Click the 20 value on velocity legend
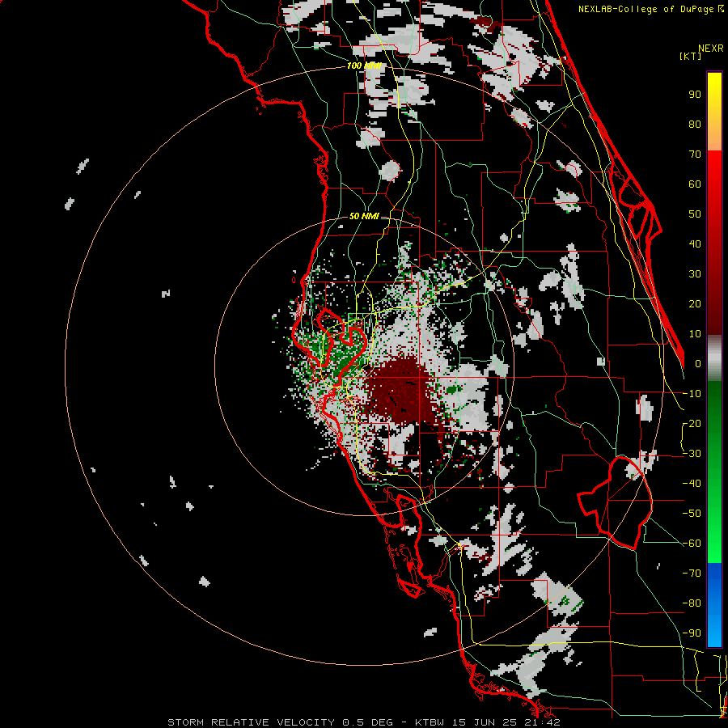 tap(695, 303)
